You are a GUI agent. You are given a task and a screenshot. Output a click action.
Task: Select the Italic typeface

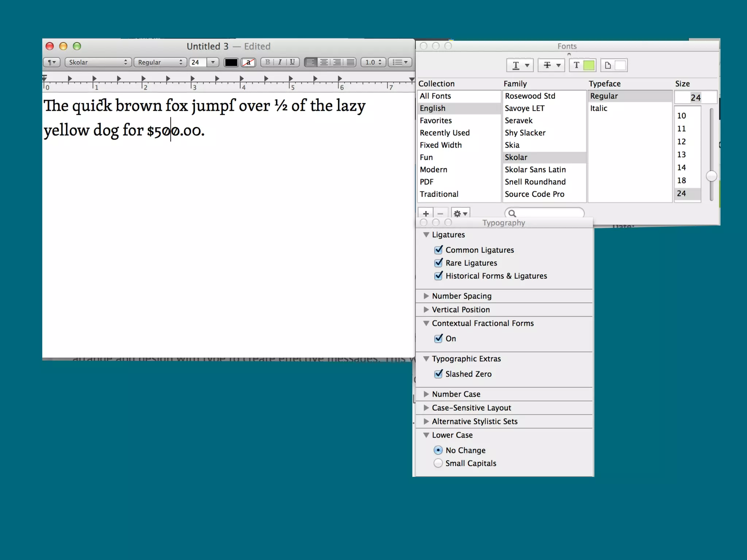pyautogui.click(x=599, y=108)
